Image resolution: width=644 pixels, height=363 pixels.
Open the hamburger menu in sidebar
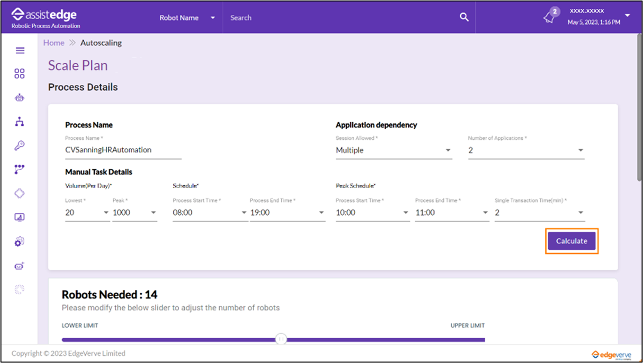(20, 51)
